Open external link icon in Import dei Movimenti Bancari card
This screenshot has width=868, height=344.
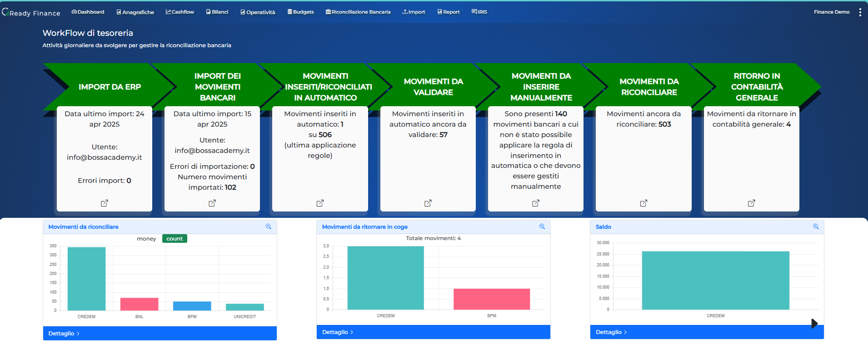(212, 203)
